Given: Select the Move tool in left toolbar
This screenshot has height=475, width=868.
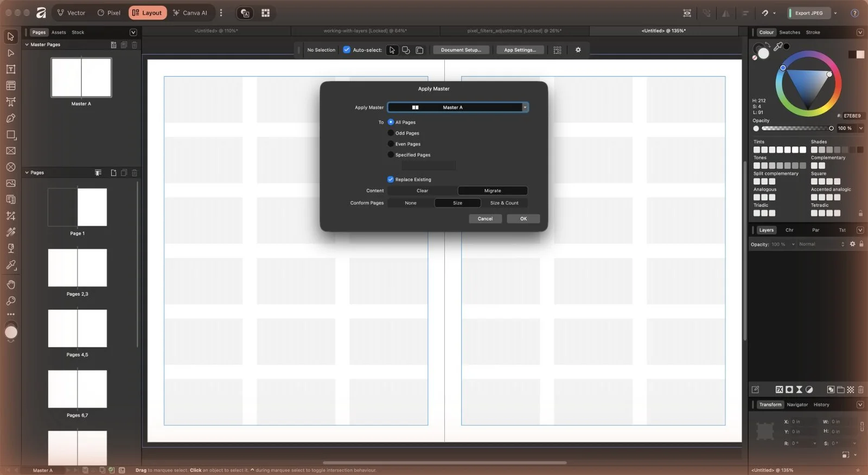Looking at the screenshot, I should point(10,36).
